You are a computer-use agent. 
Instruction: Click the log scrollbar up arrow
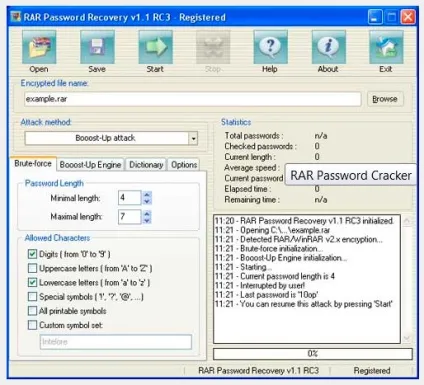[407, 221]
